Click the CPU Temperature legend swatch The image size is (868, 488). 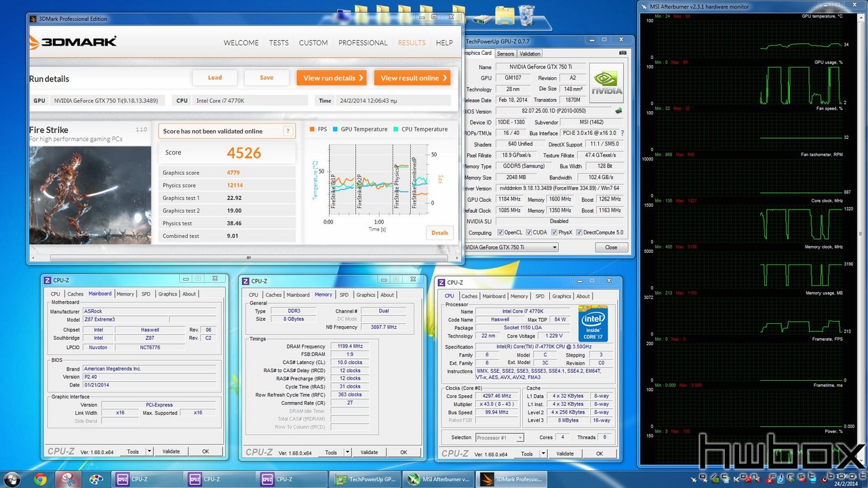pyautogui.click(x=395, y=129)
